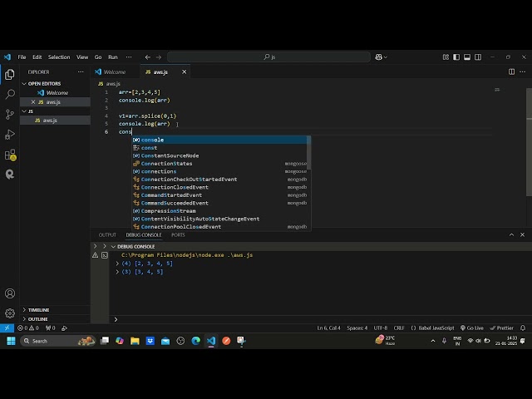Open the Extensions view
Image resolution: width=532 pixels, height=399 pixels.
pos(10,155)
